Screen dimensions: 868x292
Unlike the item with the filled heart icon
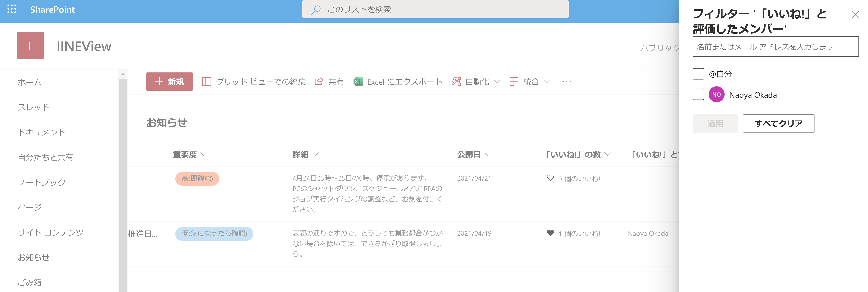[550, 233]
